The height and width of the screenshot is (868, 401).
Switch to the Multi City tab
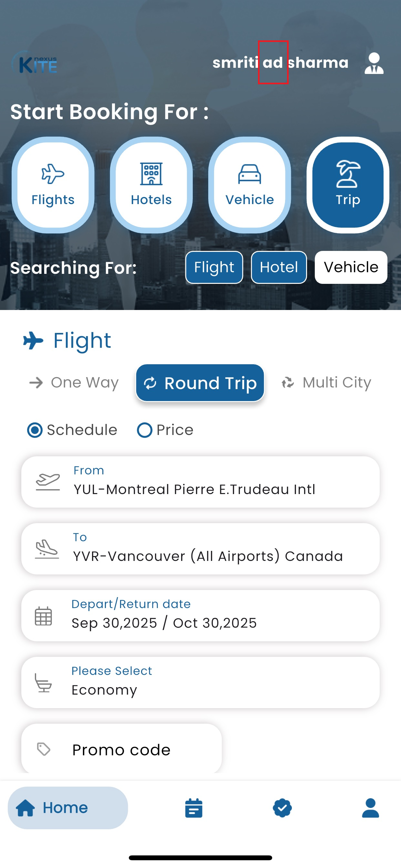pyautogui.click(x=326, y=383)
